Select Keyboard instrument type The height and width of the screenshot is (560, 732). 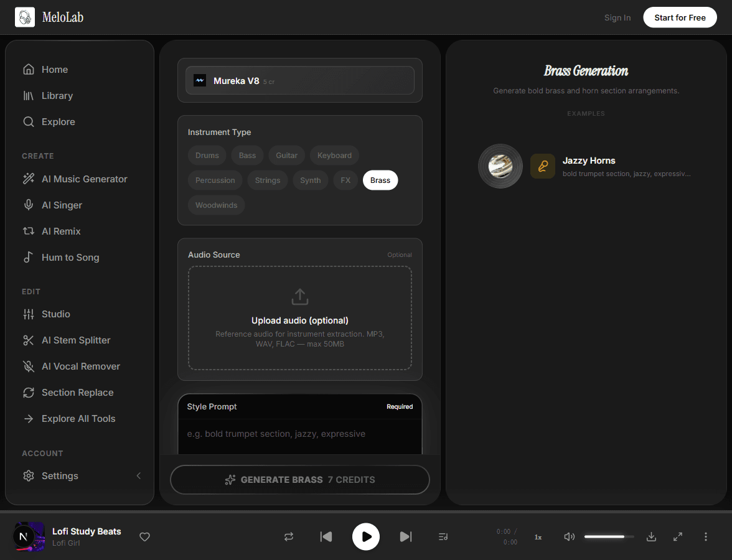pyautogui.click(x=334, y=156)
